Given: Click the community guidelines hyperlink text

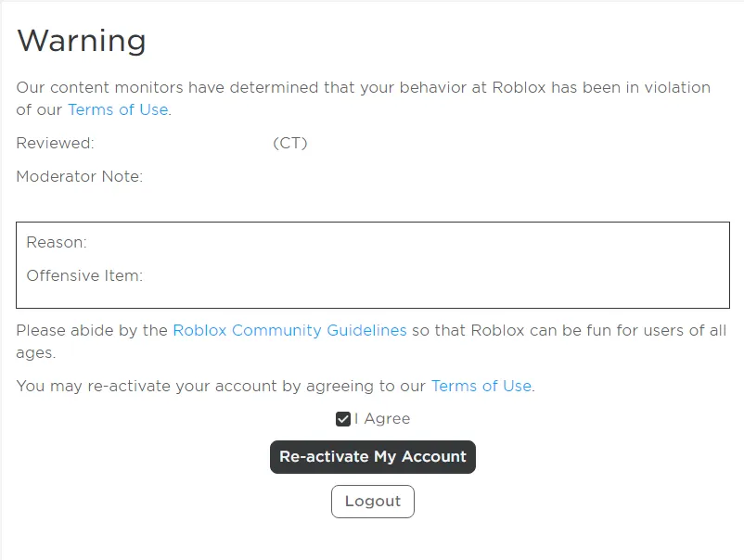Looking at the screenshot, I should [x=289, y=330].
